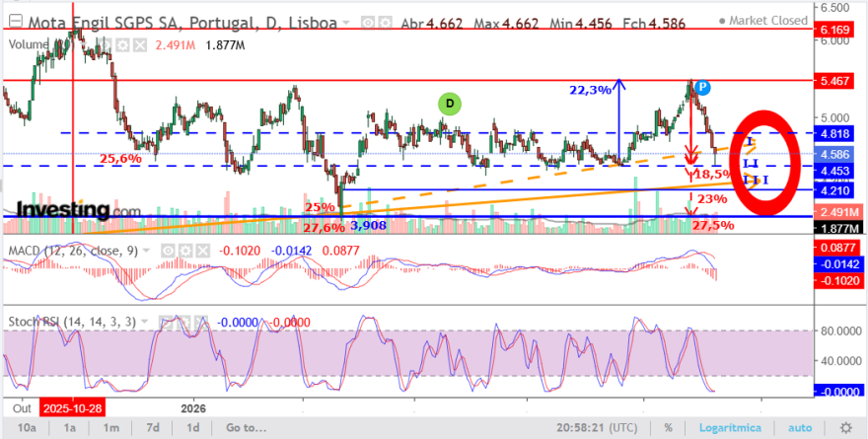Click the 5.467 red price label
The image size is (868, 439).
tap(837, 81)
